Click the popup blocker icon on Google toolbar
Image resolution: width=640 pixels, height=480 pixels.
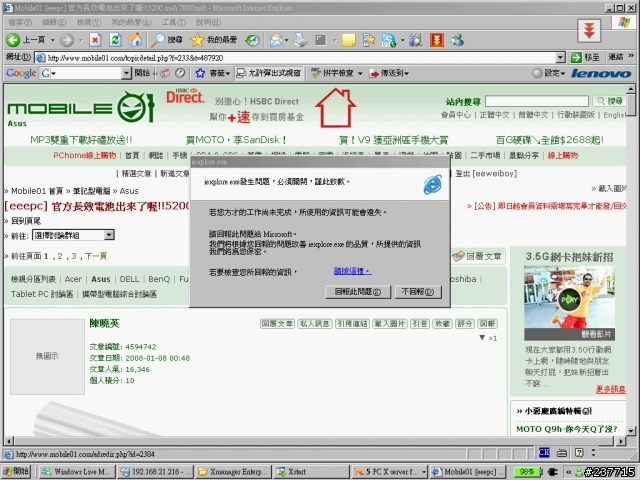tap(241, 73)
